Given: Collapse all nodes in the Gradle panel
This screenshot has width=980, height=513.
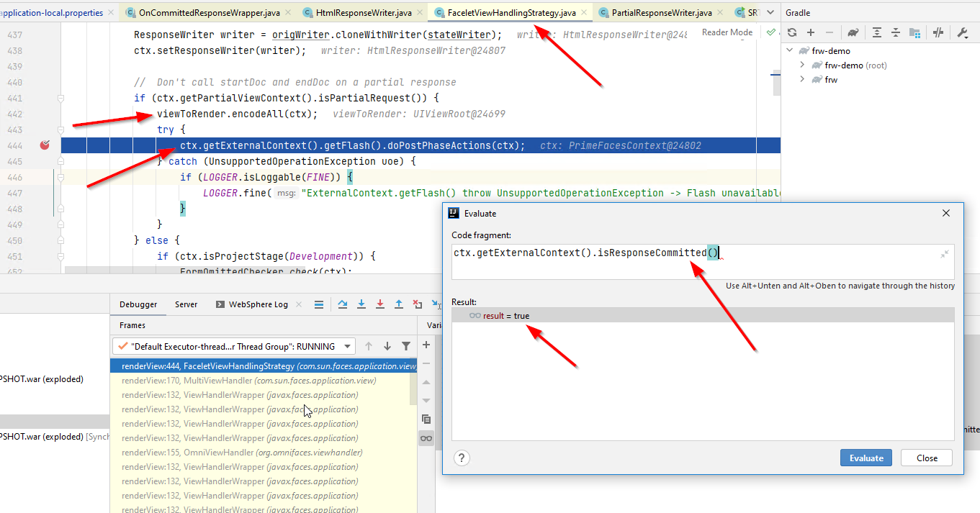Looking at the screenshot, I should point(896,32).
